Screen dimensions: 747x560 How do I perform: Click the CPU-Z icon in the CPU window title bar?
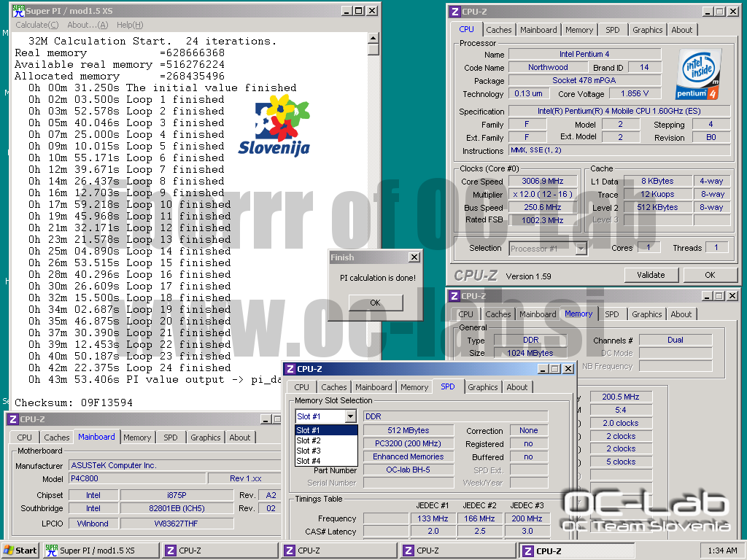pos(455,12)
